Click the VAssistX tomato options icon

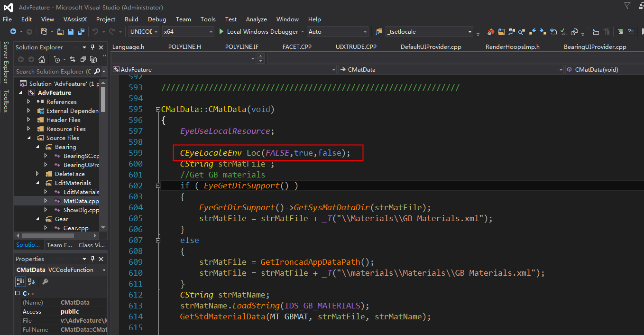491,32
